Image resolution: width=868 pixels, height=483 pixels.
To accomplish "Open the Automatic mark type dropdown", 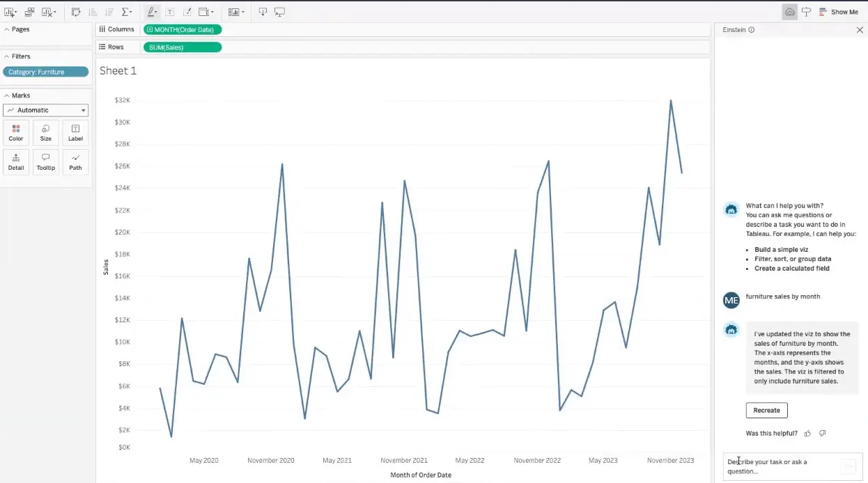I will pos(45,110).
